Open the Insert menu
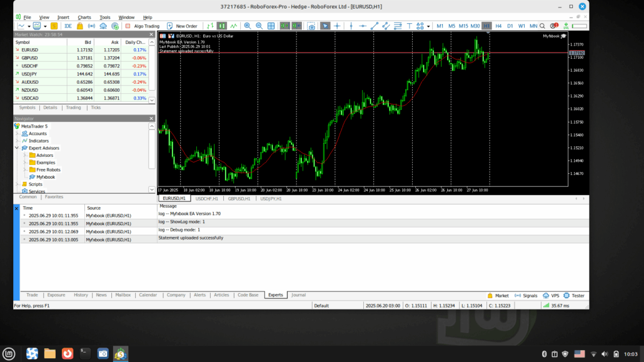The width and height of the screenshot is (644, 362). [x=63, y=18]
